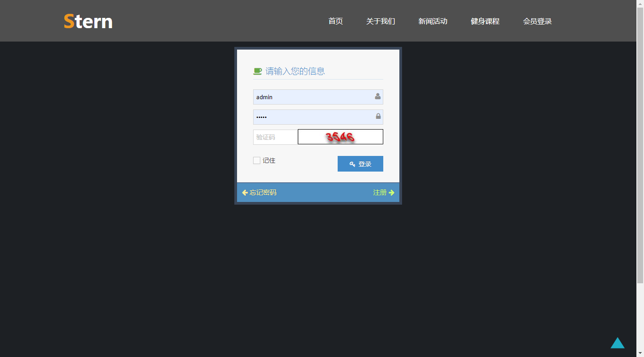Click the person icon in the username field
The width and height of the screenshot is (644, 357).
(378, 96)
